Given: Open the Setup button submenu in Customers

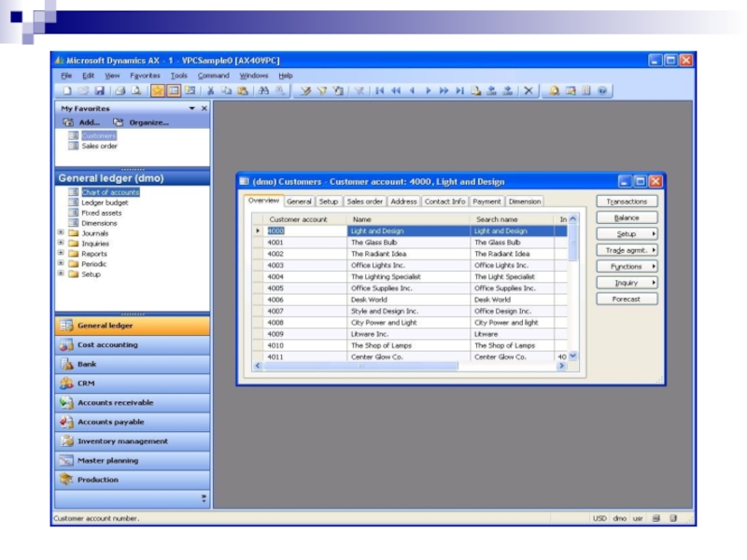Looking at the screenshot, I should click(627, 234).
